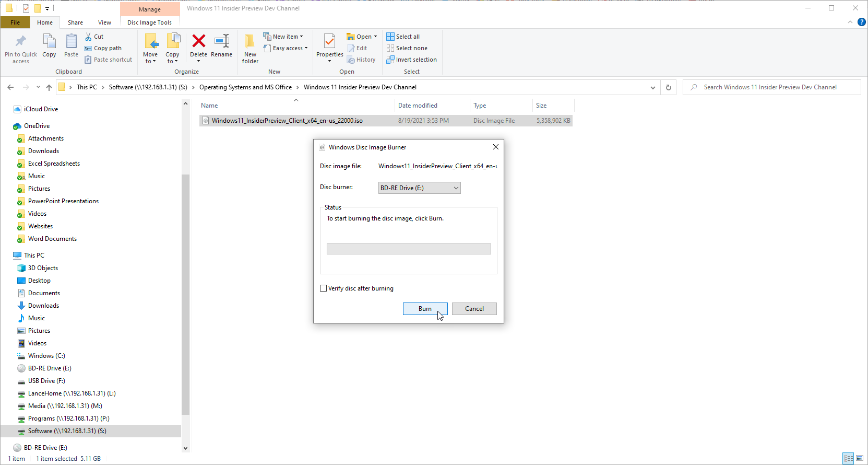Click Invert selection in the ribbon
This screenshot has height=465, width=868.
(412, 60)
